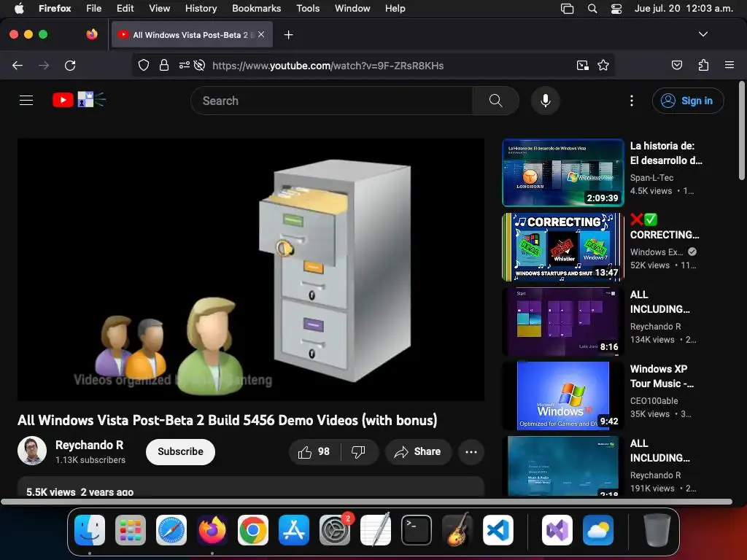Open GarageBand from the dock
Screen dimensions: 747x560
(457, 530)
